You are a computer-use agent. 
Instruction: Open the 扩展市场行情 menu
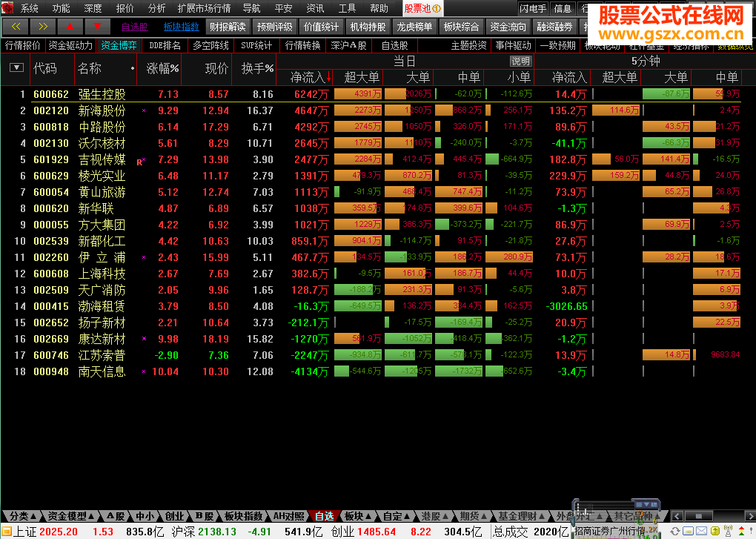coord(204,8)
